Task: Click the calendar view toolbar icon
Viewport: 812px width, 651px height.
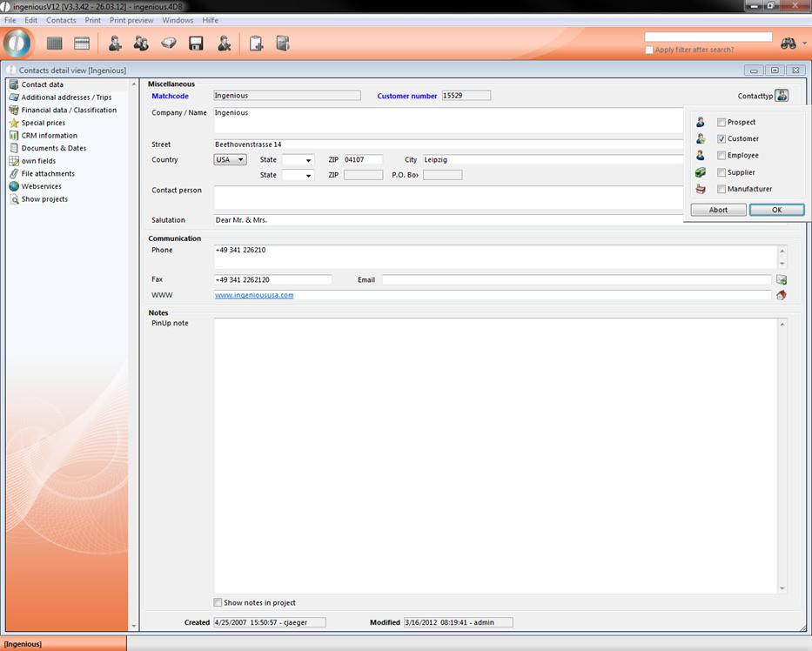Action: coord(82,44)
